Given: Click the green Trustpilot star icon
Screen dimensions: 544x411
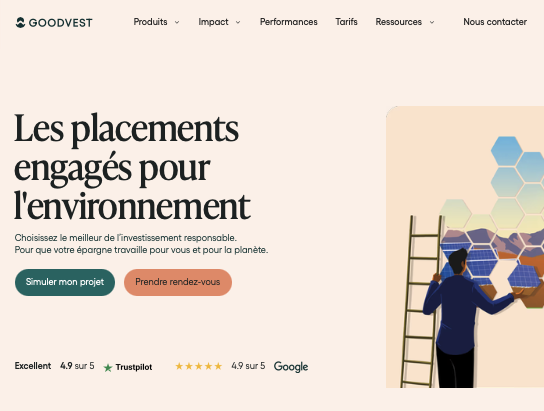Looking at the screenshot, I should (x=108, y=367).
